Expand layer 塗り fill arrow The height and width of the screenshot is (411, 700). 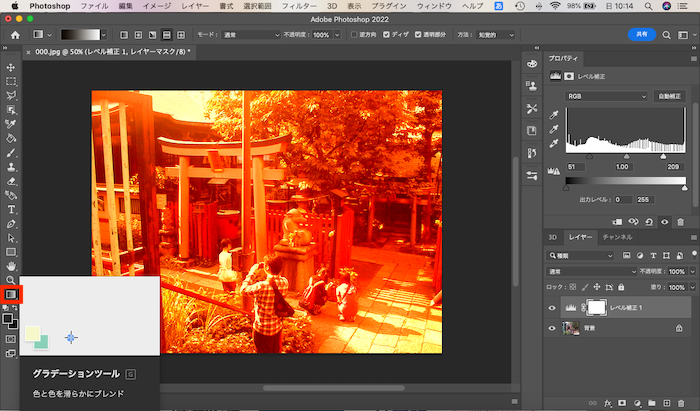(x=692, y=287)
